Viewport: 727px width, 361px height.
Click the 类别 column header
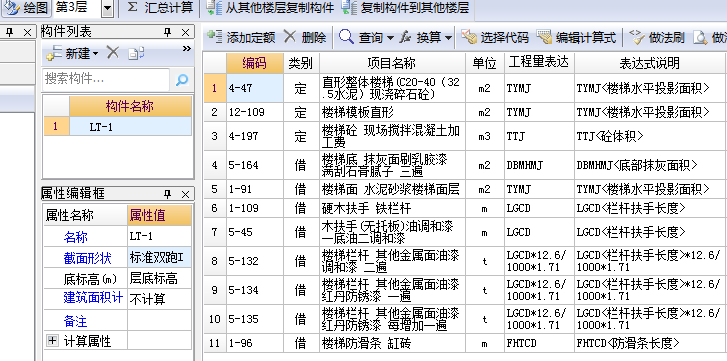tap(301, 63)
